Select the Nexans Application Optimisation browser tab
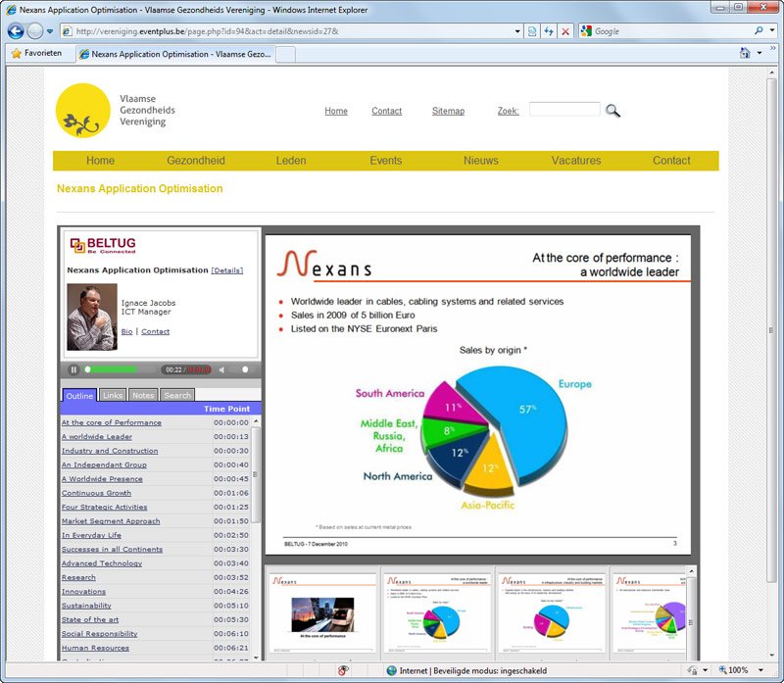Viewport: 784px width, 683px height. (175, 54)
